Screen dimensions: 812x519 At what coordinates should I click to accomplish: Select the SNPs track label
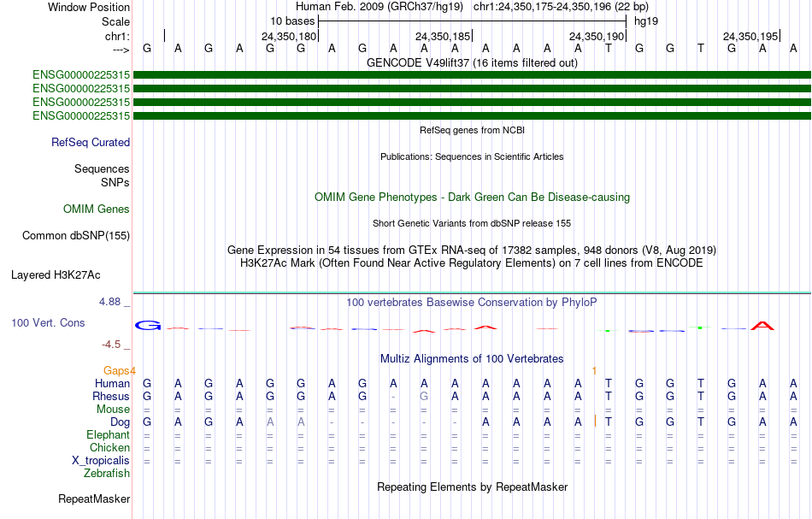pos(115,182)
